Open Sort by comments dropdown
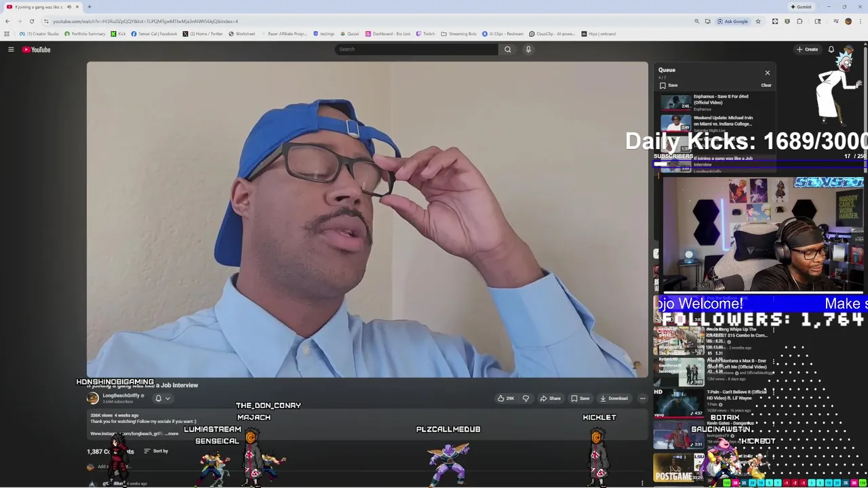The image size is (868, 488). (x=156, y=451)
